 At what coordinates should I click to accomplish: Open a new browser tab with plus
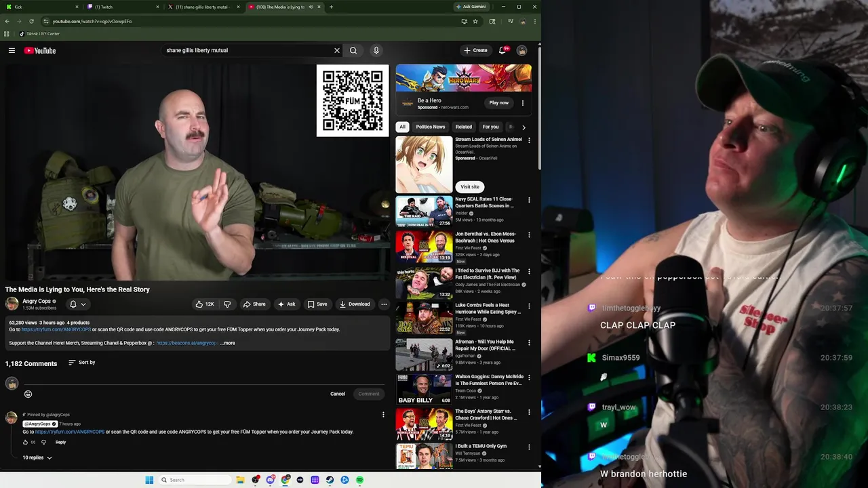point(331,7)
